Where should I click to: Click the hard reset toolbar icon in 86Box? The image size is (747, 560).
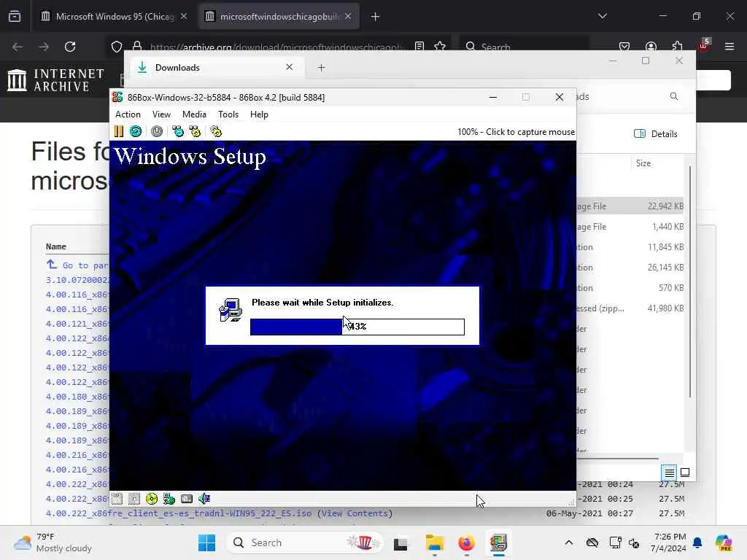[136, 131]
